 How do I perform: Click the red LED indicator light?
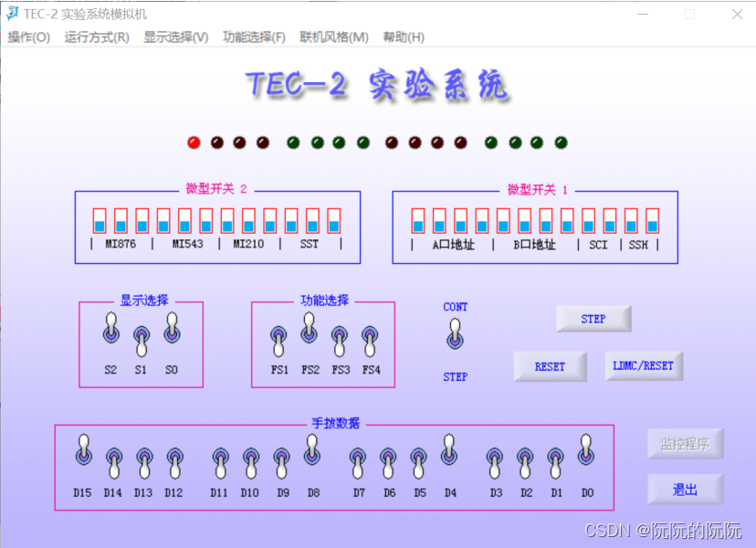click(193, 142)
